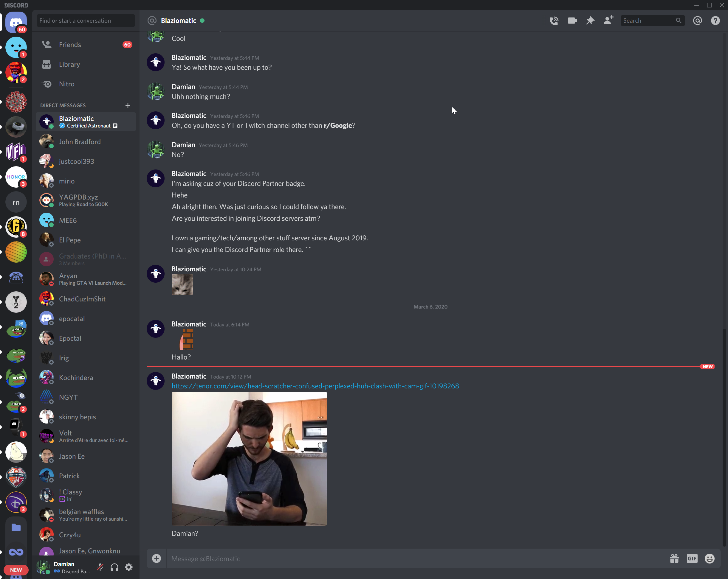Create a new direct message
This screenshot has width=728, height=579.
pos(128,105)
